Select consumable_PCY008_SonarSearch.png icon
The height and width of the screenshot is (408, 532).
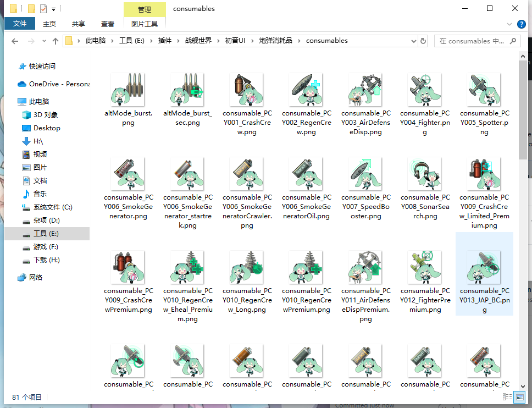coord(425,174)
